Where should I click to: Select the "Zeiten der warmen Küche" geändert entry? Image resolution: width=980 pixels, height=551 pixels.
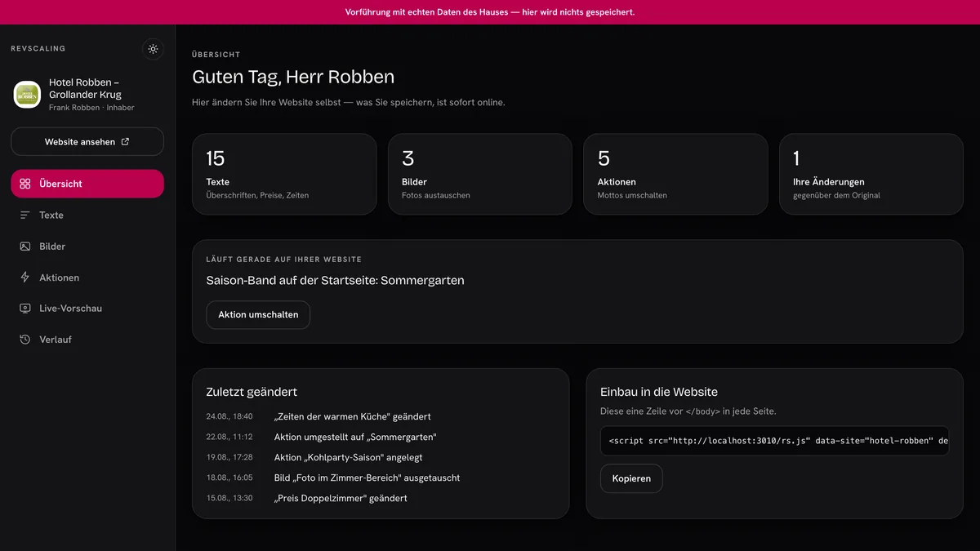click(352, 416)
